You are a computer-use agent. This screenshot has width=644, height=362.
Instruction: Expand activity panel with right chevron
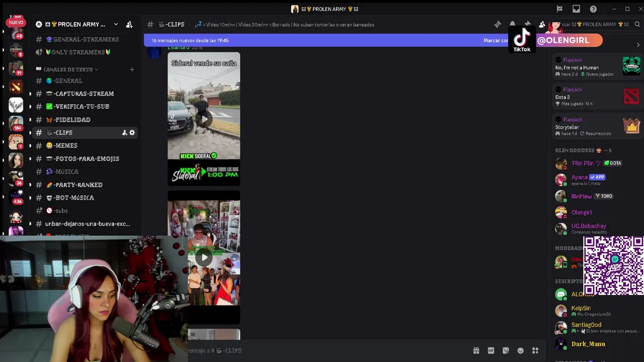click(638, 45)
